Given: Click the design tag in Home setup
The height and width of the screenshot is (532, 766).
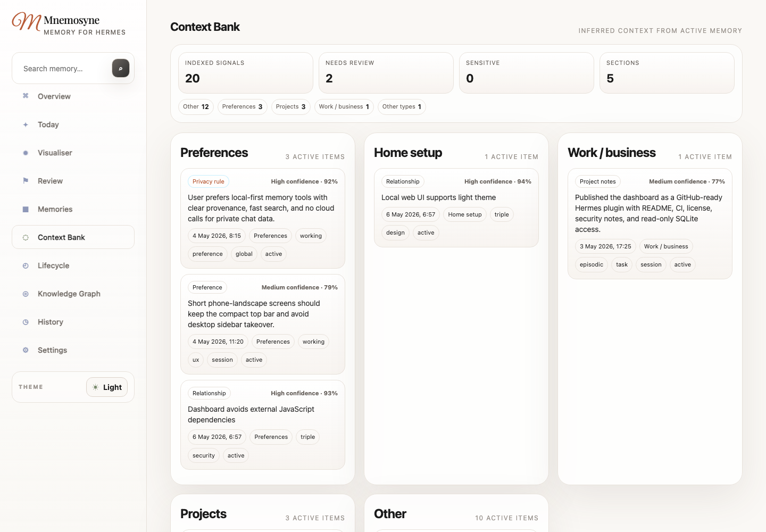Looking at the screenshot, I should [x=395, y=233].
